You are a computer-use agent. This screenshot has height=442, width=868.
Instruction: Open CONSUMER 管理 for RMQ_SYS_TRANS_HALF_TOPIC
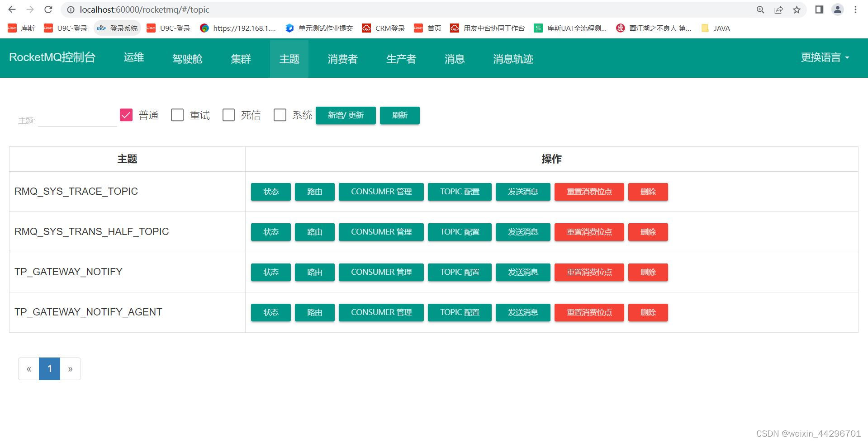[x=381, y=232]
